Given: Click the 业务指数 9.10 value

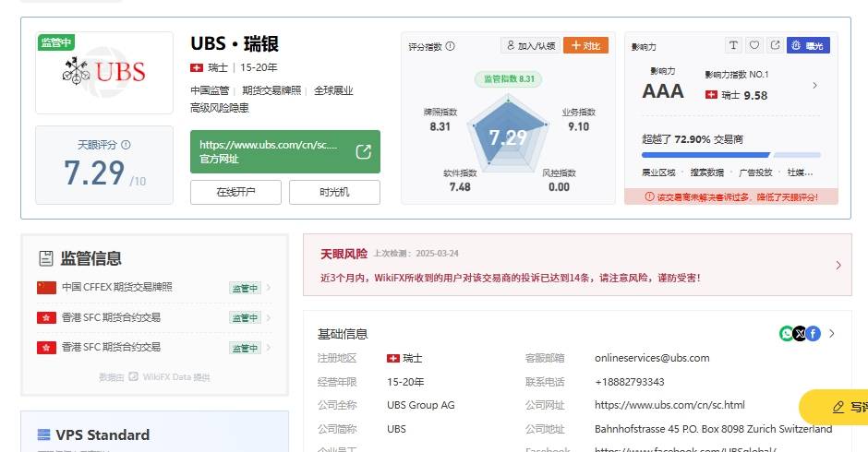Looking at the screenshot, I should click(578, 126).
